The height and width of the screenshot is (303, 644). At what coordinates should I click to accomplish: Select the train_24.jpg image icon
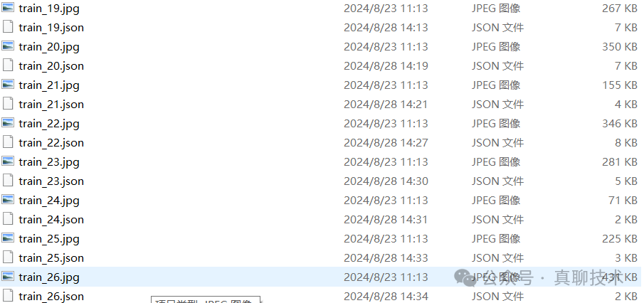tap(8, 200)
